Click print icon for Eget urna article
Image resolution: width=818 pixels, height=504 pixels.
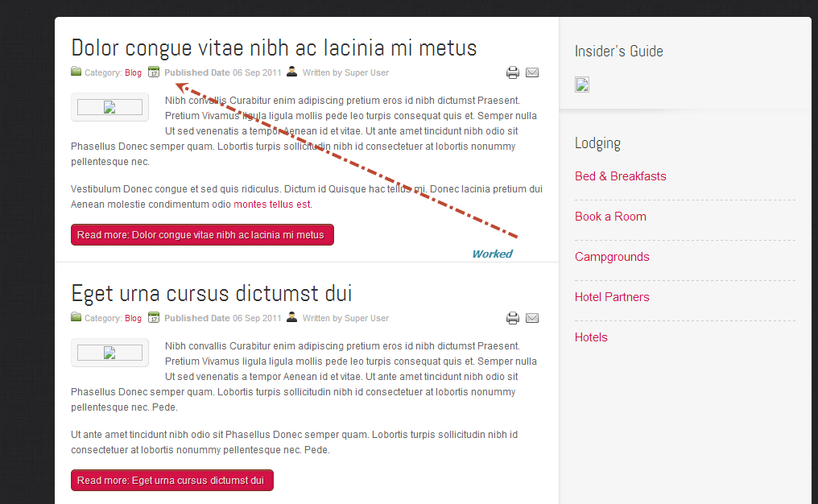tap(512, 318)
